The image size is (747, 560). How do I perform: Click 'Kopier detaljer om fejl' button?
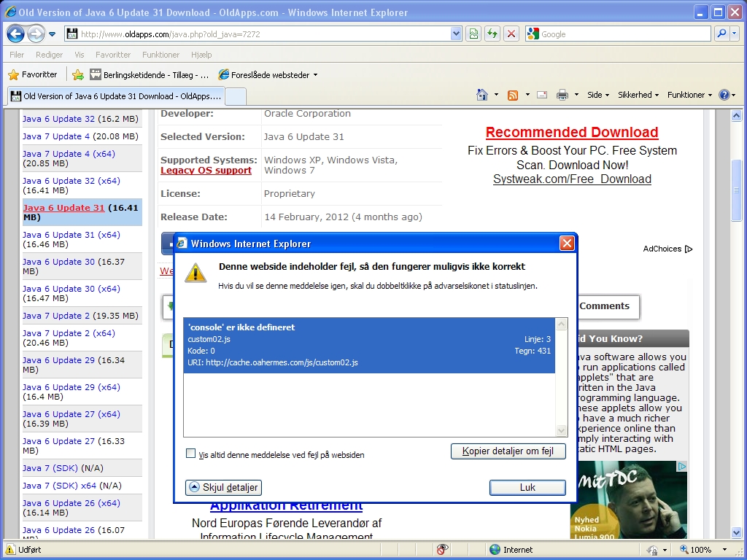[508, 451]
